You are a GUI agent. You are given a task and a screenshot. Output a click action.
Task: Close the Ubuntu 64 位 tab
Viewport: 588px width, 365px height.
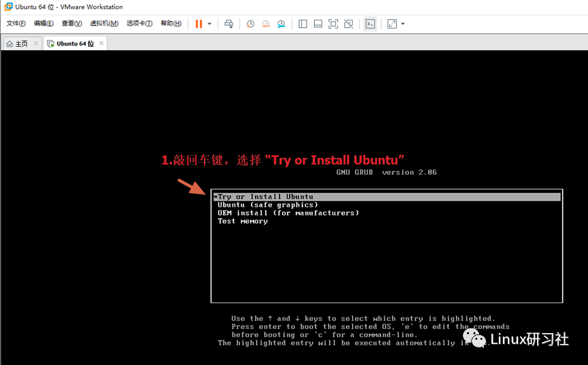tap(101, 43)
